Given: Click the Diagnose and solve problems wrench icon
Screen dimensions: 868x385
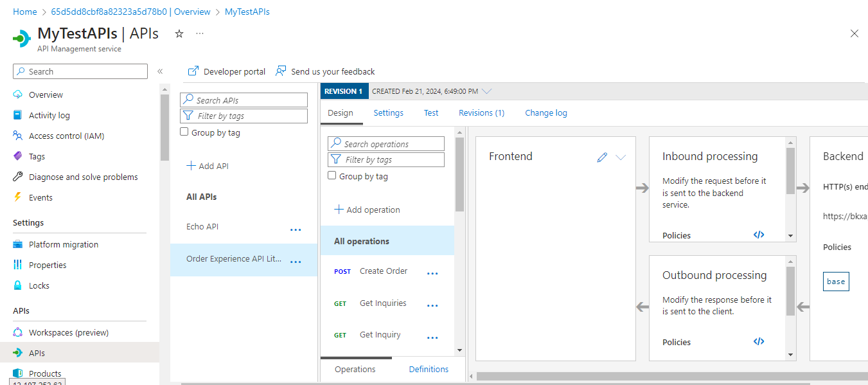Looking at the screenshot, I should 18,177.
